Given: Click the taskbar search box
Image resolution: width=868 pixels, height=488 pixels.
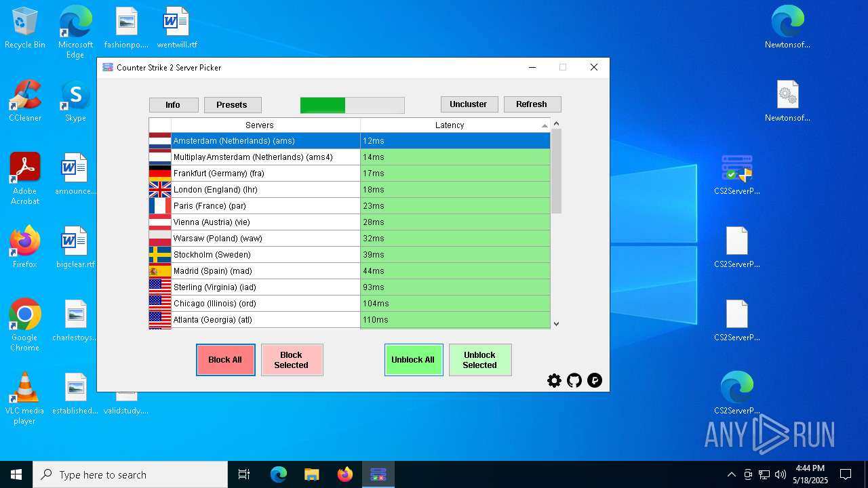Looking at the screenshot, I should [130, 474].
